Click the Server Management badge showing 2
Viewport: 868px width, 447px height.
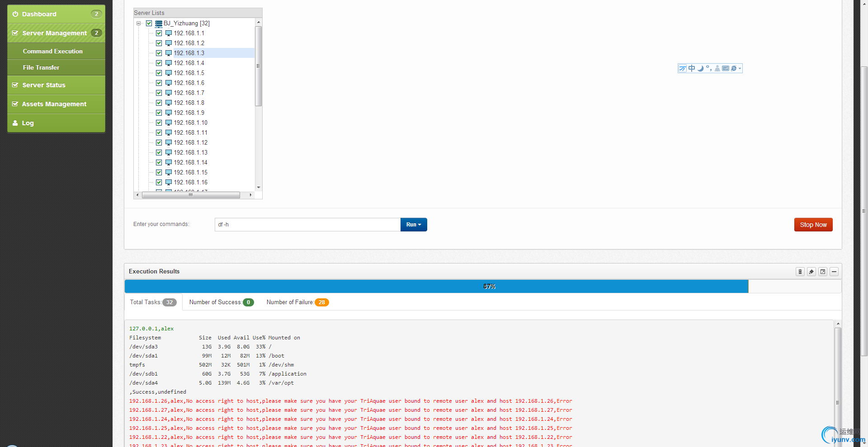(x=96, y=33)
